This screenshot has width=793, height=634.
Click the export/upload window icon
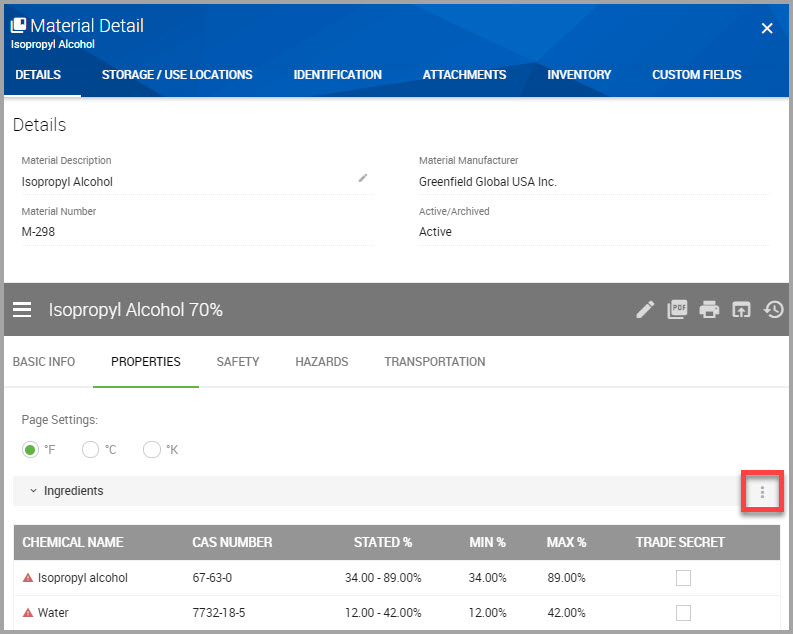click(741, 309)
